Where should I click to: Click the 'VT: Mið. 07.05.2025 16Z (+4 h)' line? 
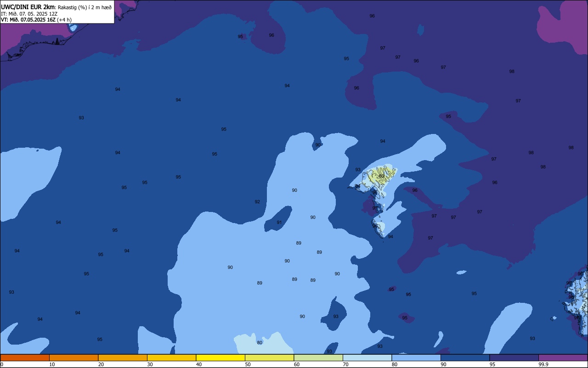(x=36, y=20)
